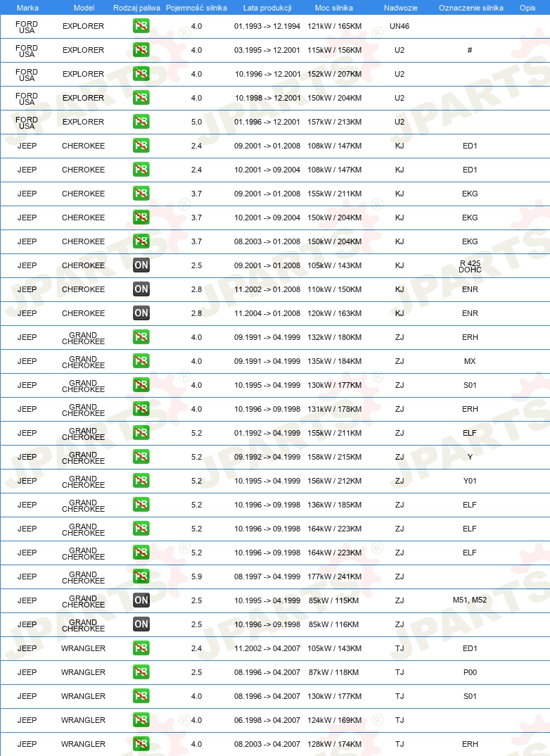The height and width of the screenshot is (756, 550).
Task: Click production dates 11.2002 -> 04.2007
Action: (267, 648)
